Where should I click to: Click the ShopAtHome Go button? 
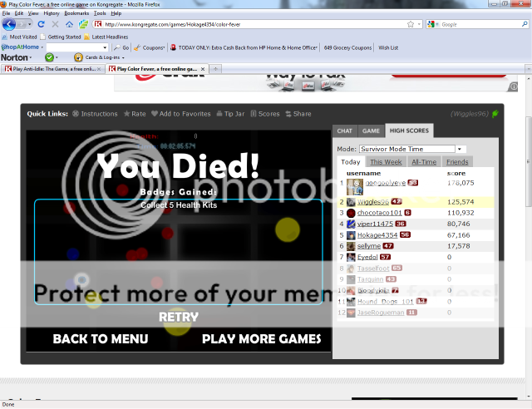122,47
